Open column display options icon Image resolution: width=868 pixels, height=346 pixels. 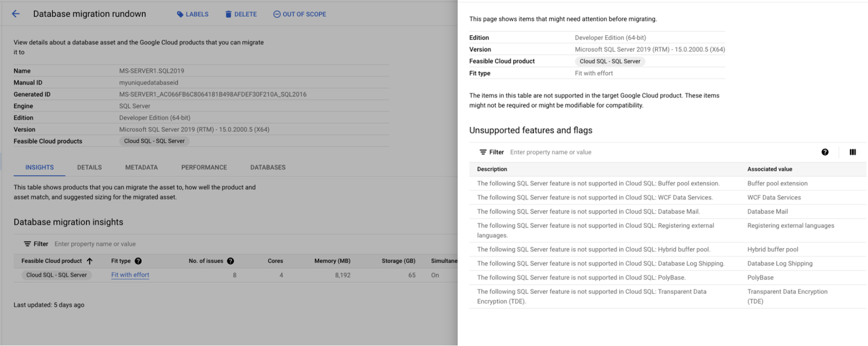(852, 152)
